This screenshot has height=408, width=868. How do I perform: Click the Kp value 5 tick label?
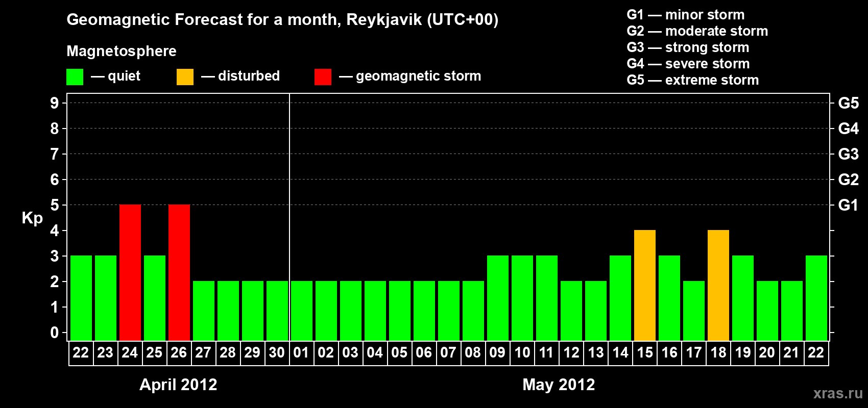point(55,205)
